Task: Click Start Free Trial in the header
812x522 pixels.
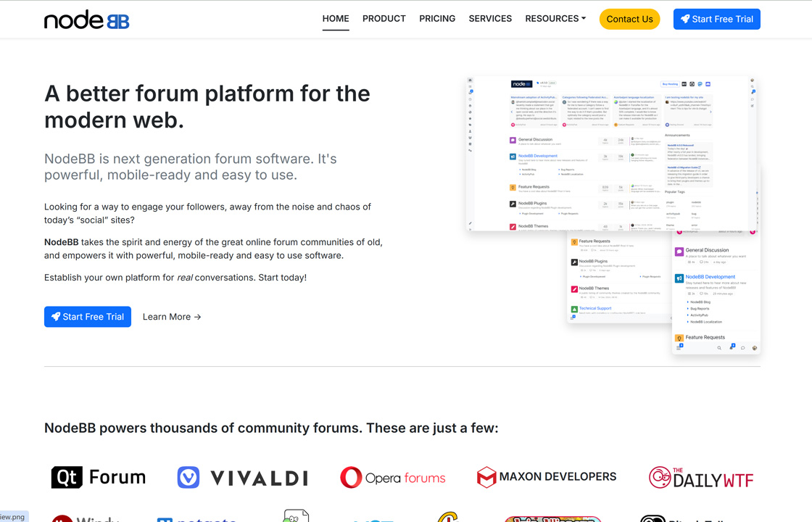Action: coord(717,19)
